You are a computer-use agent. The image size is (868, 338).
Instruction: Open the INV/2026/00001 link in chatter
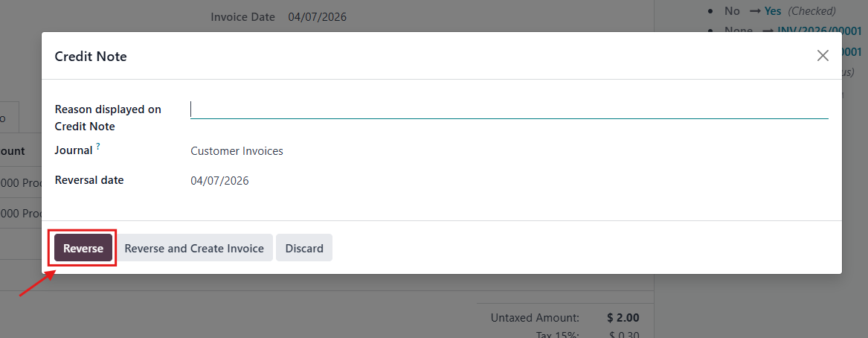coord(819,31)
